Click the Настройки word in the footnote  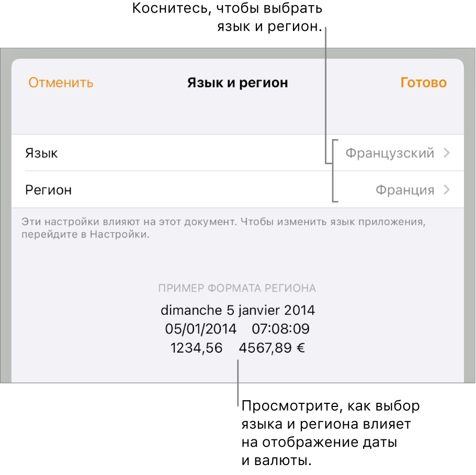[119, 234]
